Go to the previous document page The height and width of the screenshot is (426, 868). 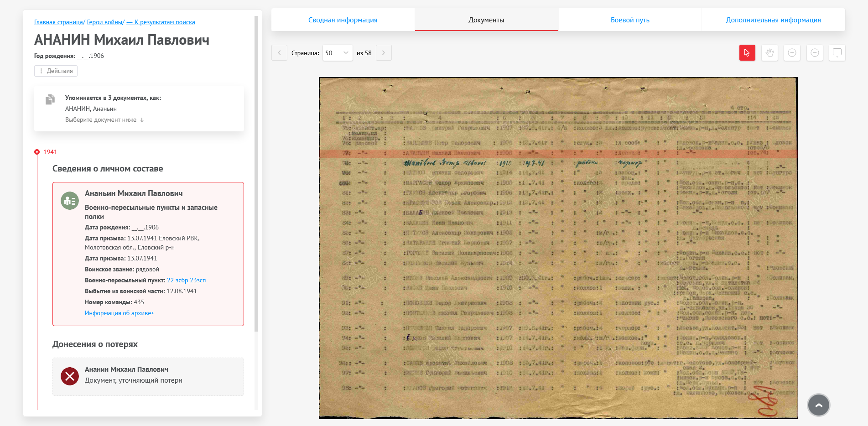click(x=279, y=53)
